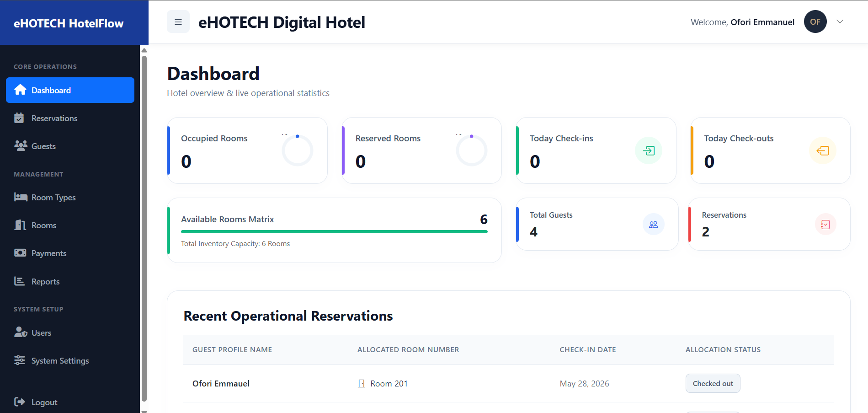Click the Payments cash icon
Screen dimensions: 868x413
click(20, 252)
